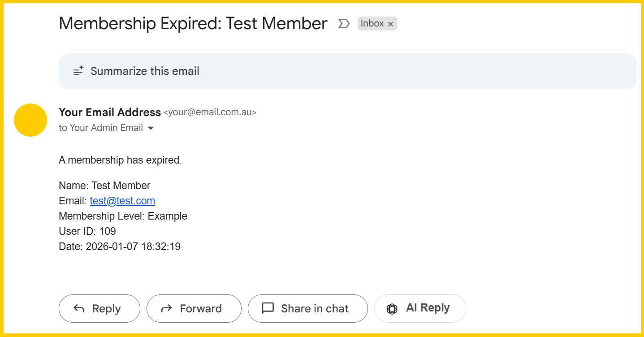This screenshot has width=644, height=337.
Task: Click the importance marker beside the subject
Action: click(x=343, y=24)
